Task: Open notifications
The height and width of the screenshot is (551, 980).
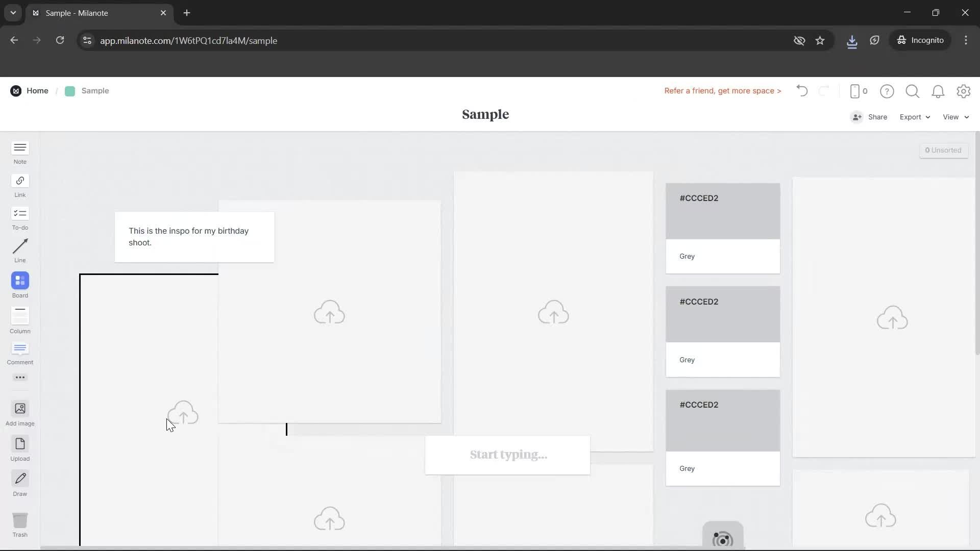Action: [x=938, y=91]
